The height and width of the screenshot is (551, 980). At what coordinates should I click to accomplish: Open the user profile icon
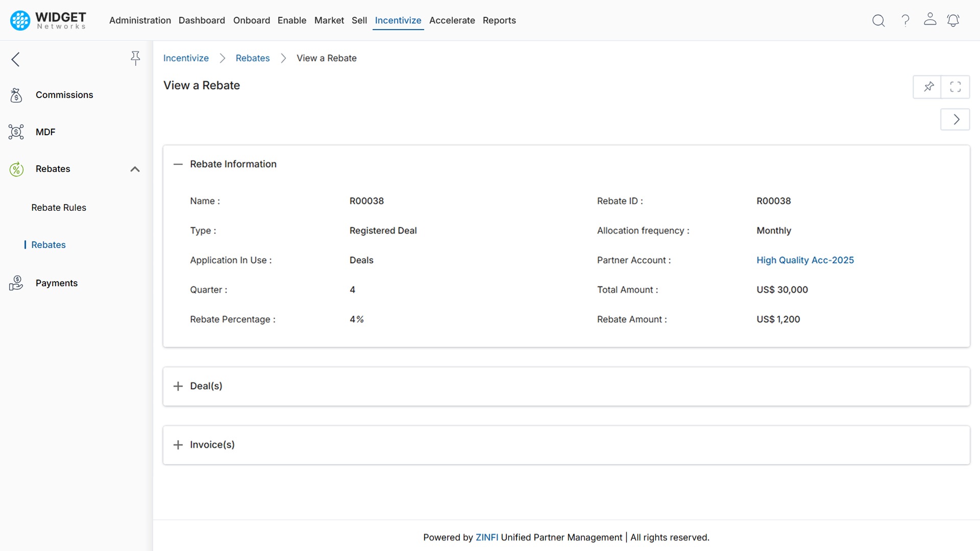pyautogui.click(x=930, y=20)
